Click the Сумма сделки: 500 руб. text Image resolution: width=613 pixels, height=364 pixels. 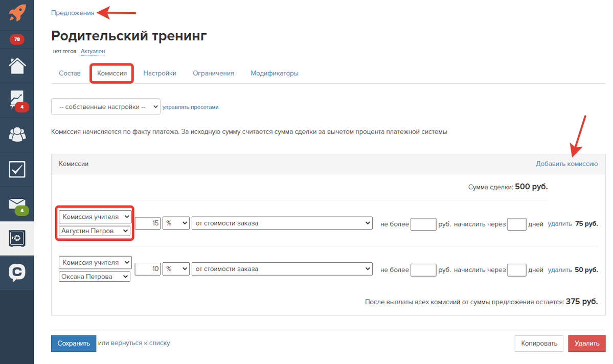coord(508,187)
